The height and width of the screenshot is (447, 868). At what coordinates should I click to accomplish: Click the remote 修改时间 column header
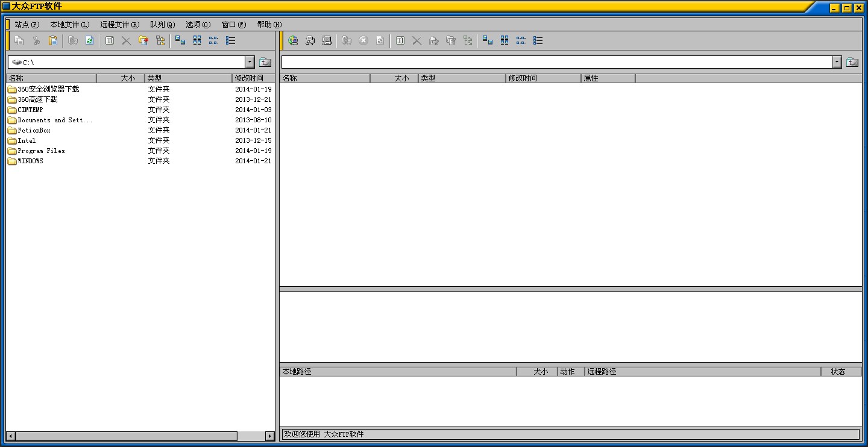tap(544, 78)
